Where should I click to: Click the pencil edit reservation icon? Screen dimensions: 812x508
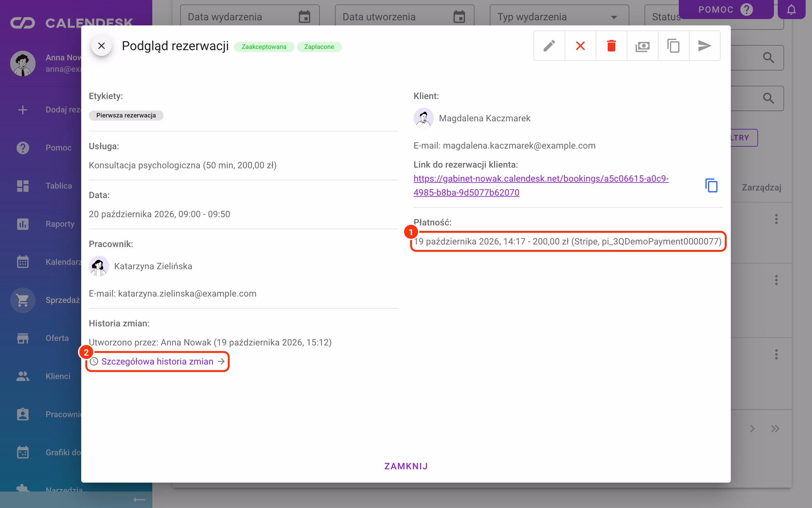click(549, 46)
